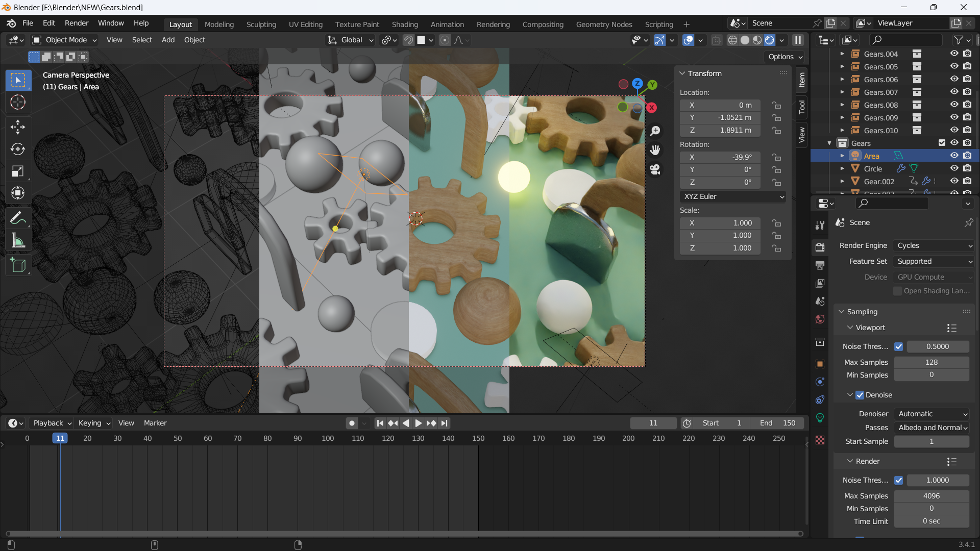The image size is (980, 551).
Task: Click the current frame number field
Action: [x=653, y=423]
